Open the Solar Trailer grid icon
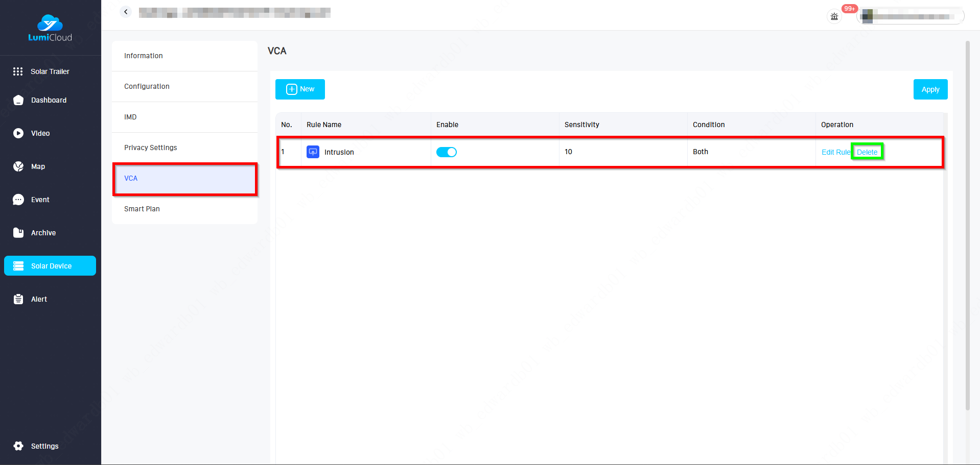 (18, 71)
